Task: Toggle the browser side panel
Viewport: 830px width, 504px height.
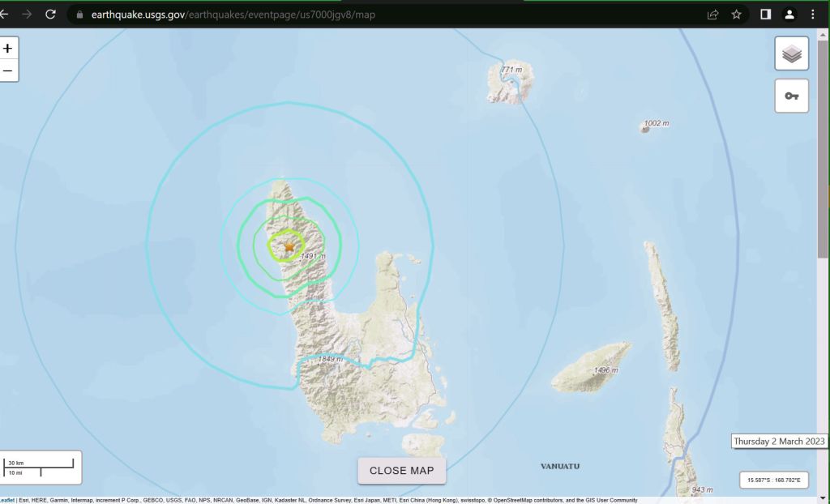Action: click(x=765, y=15)
